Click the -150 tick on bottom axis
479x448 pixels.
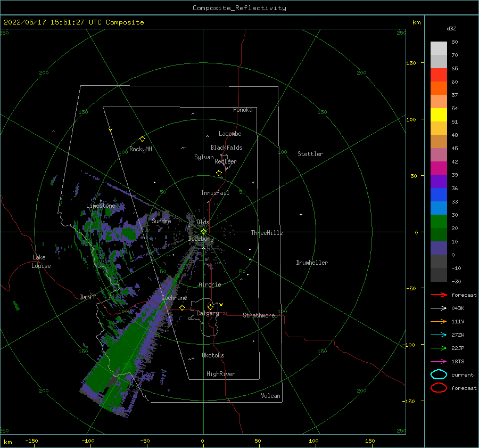(31, 441)
